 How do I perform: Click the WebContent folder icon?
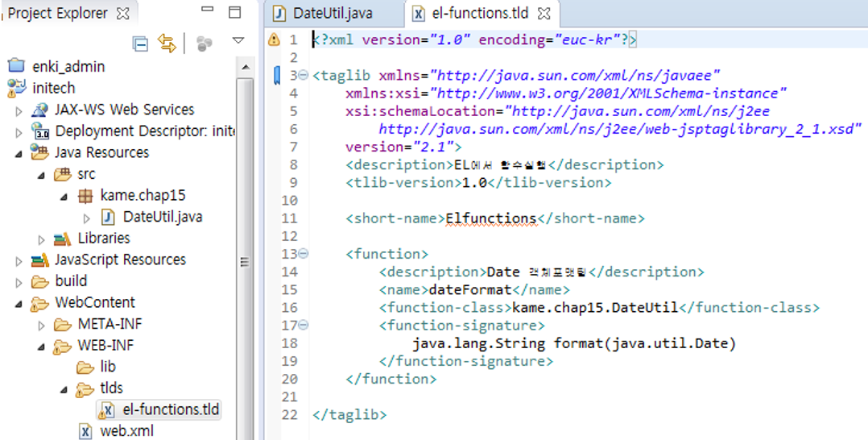click(40, 303)
